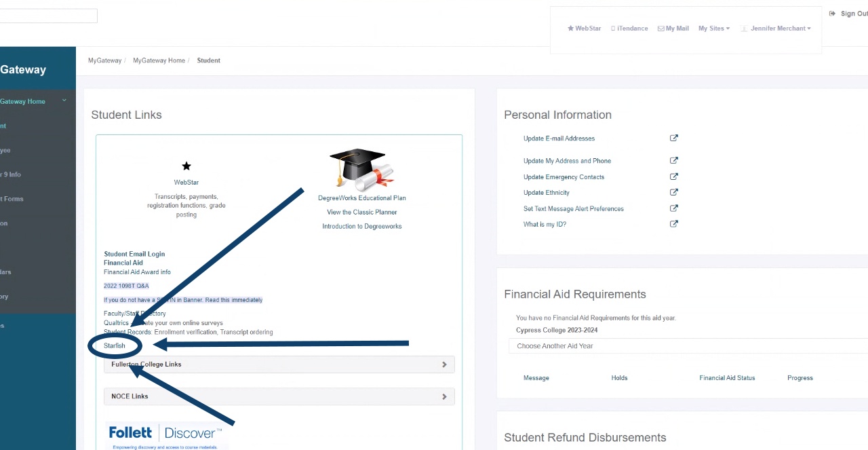Click the Choose Another Aid Year field

coord(555,345)
